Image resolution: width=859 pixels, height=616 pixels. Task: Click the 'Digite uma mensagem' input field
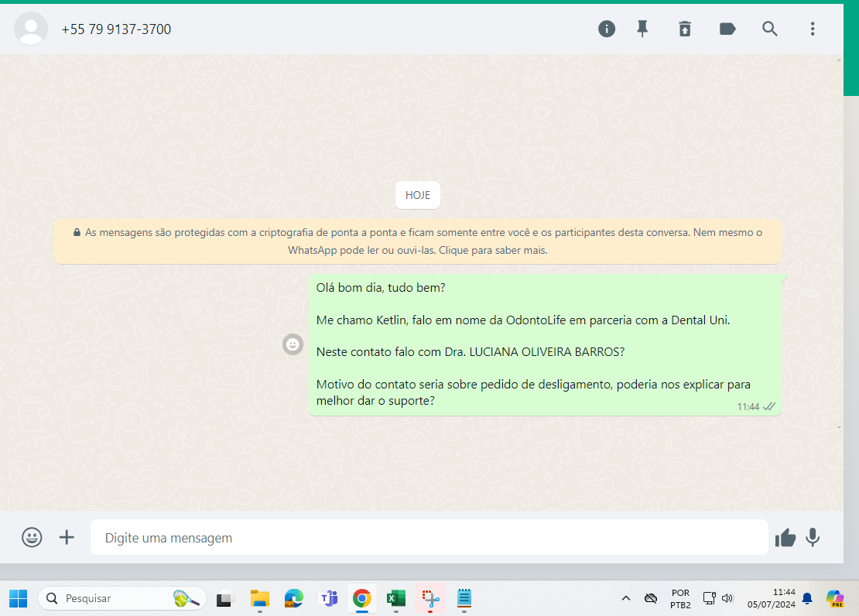pyautogui.click(x=429, y=538)
